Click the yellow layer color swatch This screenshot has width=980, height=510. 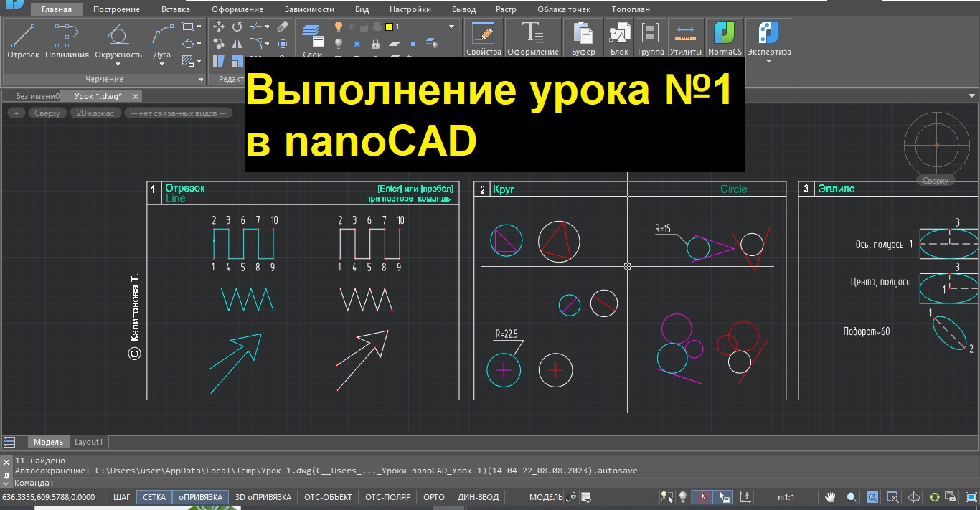(x=389, y=27)
